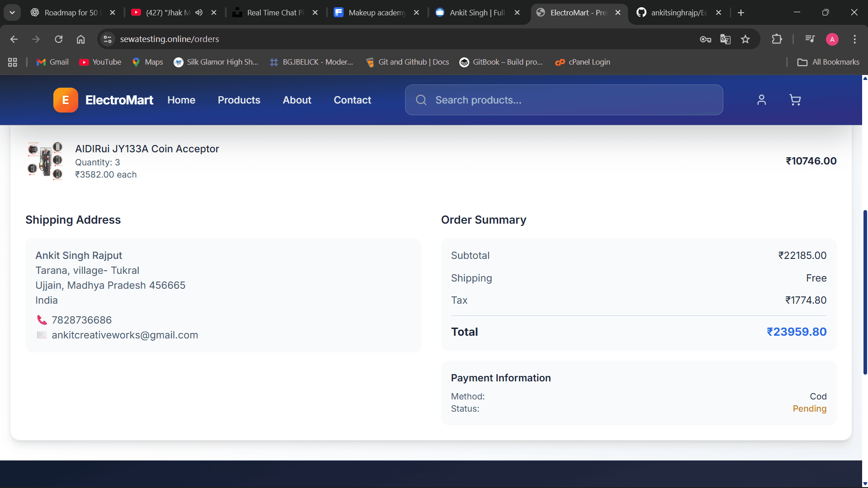Viewport: 868px width, 488px height.
Task: Open the shopping cart icon
Action: coord(795,100)
